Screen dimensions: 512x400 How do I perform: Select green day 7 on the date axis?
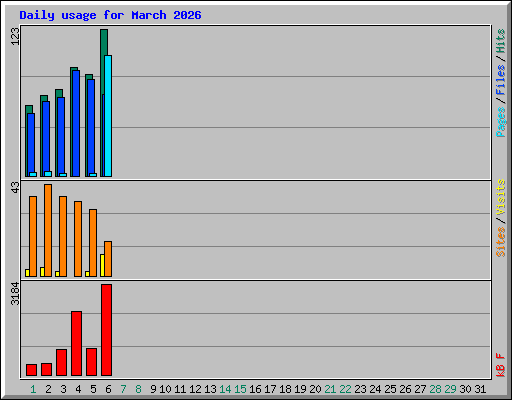(123, 389)
